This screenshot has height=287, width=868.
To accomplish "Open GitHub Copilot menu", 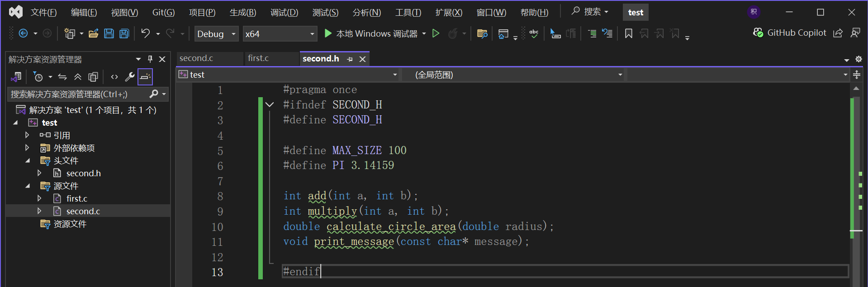I will point(790,33).
